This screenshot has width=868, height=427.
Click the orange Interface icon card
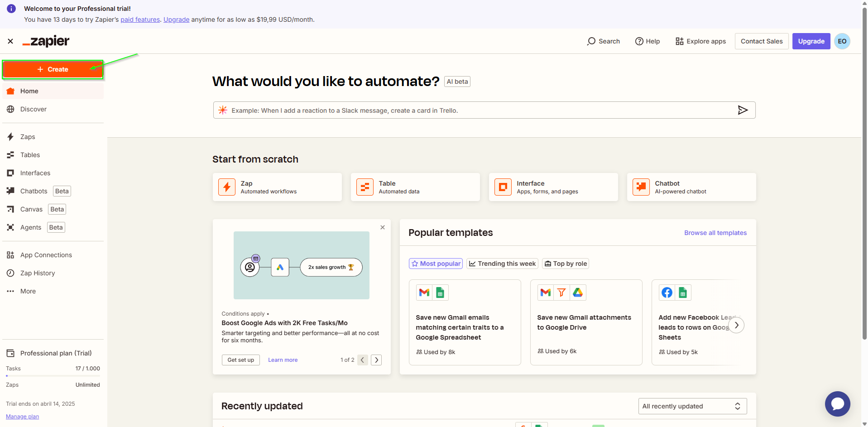pyautogui.click(x=503, y=187)
